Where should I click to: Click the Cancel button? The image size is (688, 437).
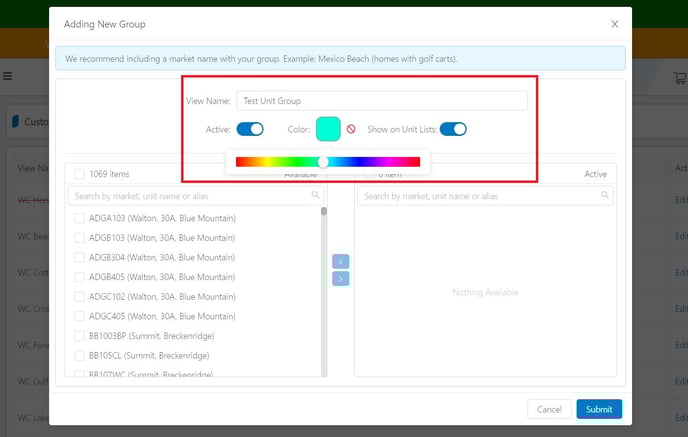pyautogui.click(x=549, y=409)
